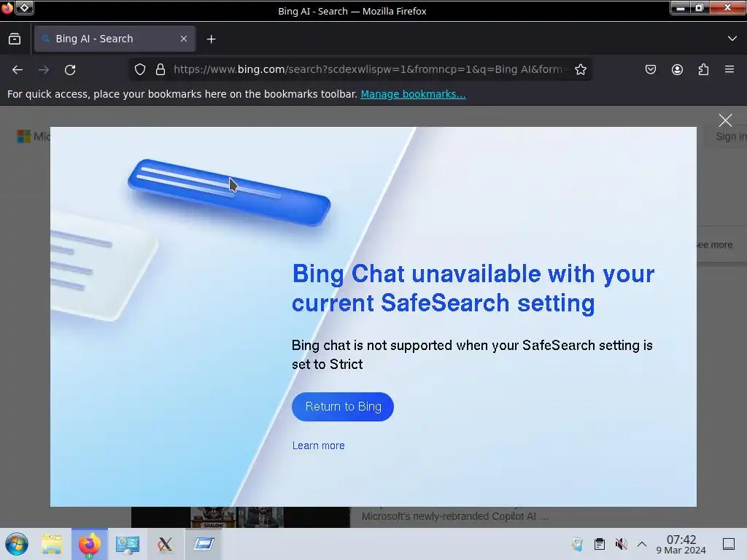The image size is (747, 560).
Task: Bookmark this page with star icon
Action: click(x=580, y=69)
